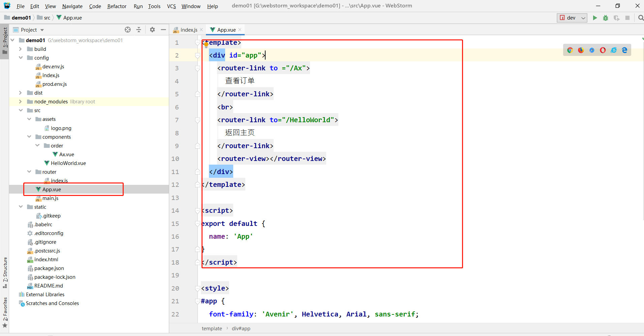The height and width of the screenshot is (336, 644).
Task: Click the stop process square icon
Action: coord(627,18)
